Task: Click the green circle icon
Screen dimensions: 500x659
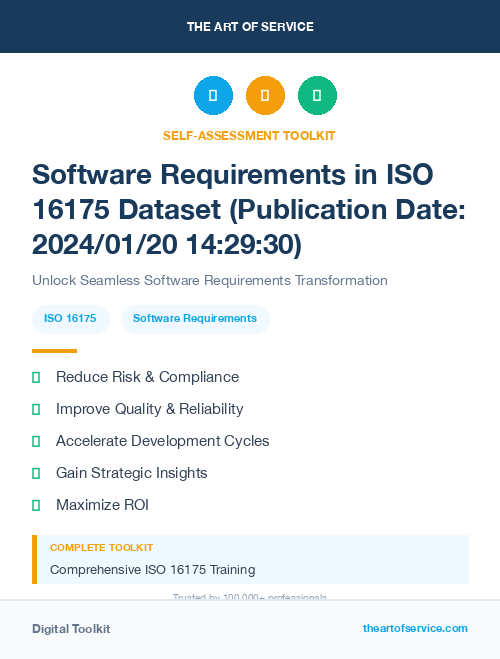Action: 317,95
